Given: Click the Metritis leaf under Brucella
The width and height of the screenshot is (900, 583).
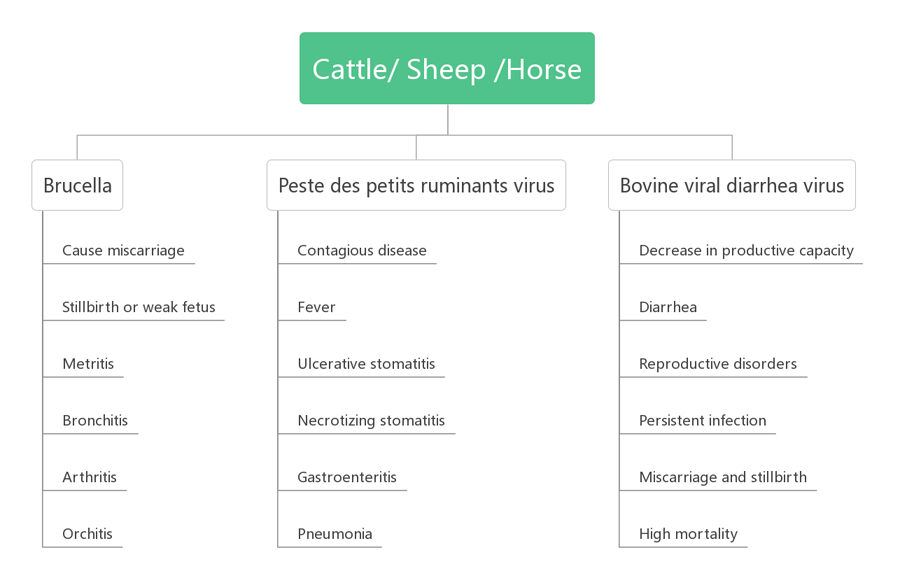Looking at the screenshot, I should [88, 364].
